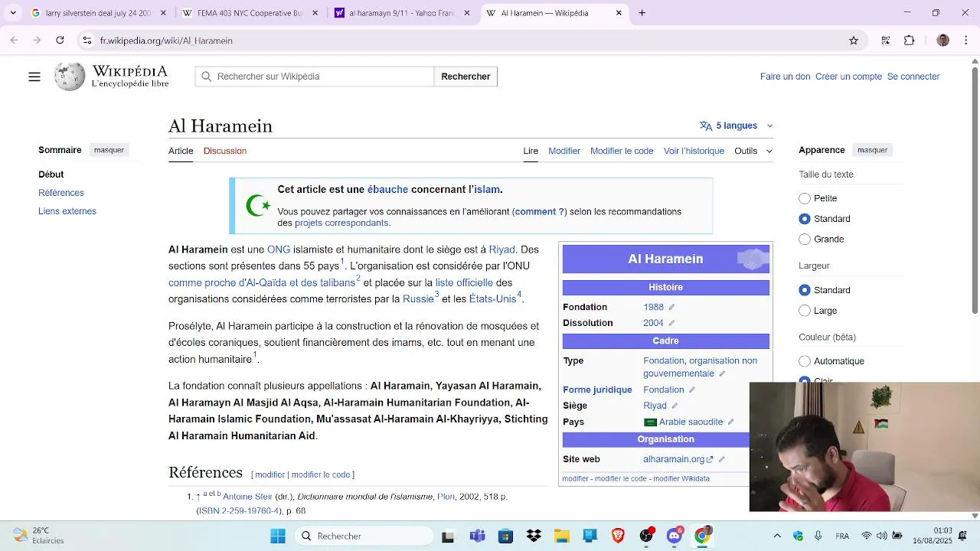This screenshot has width=980, height=551.
Task: Open the Windows Start menu
Action: [278, 536]
